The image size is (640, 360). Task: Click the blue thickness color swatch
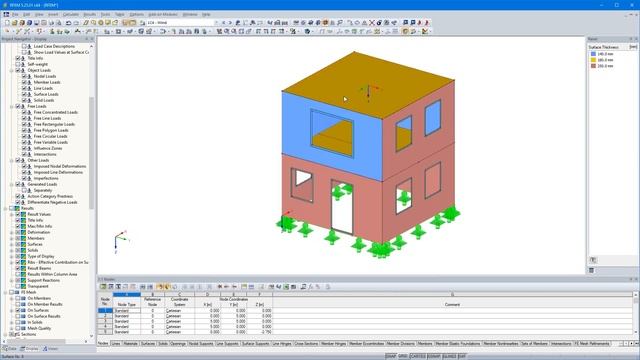pyautogui.click(x=593, y=54)
